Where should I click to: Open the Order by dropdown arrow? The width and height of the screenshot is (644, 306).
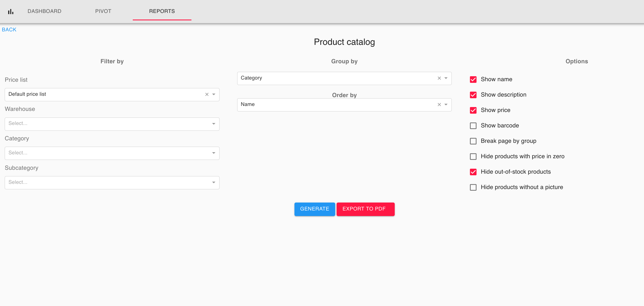(x=446, y=105)
